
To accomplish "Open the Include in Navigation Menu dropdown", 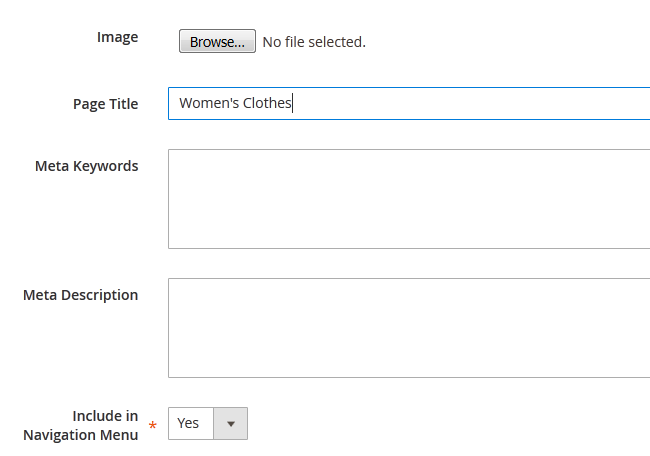I will pos(208,423).
